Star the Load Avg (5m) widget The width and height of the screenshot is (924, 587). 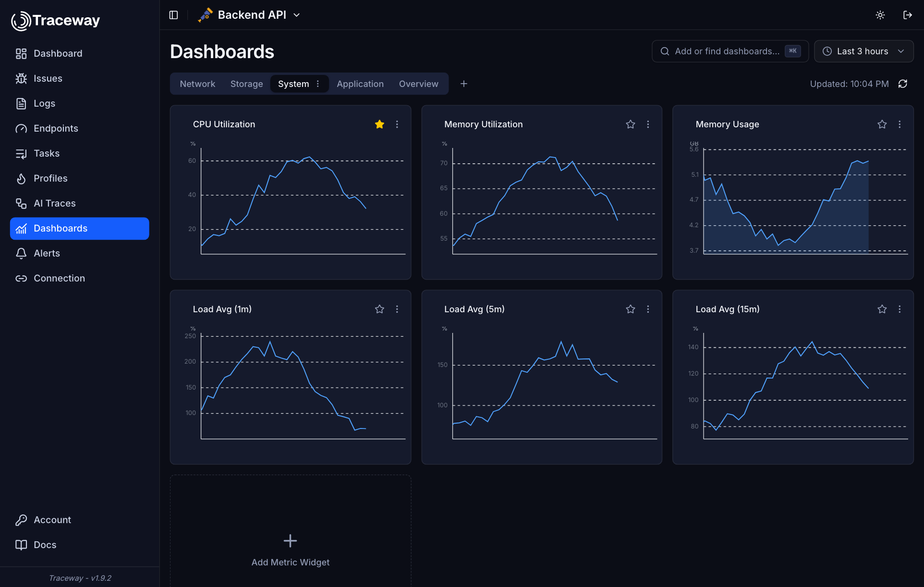(631, 309)
